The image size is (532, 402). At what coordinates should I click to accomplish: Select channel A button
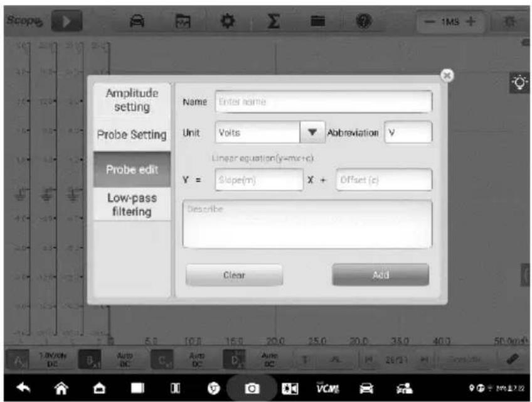[18, 360]
